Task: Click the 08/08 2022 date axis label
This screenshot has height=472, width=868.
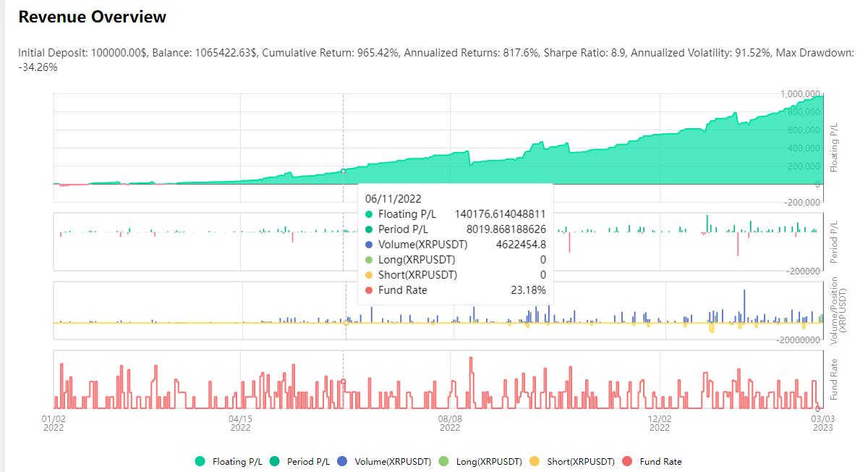Action: 450,423
